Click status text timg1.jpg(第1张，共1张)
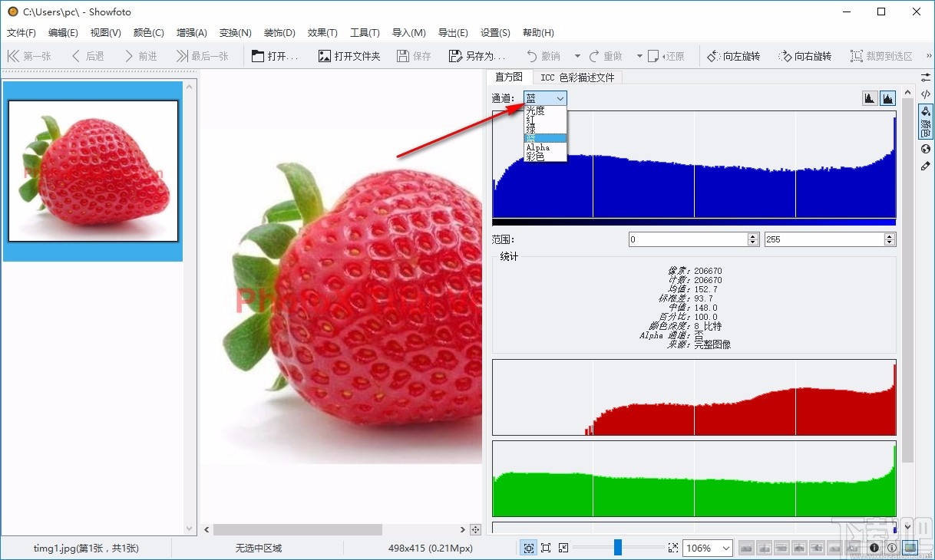Screen dimensions: 935x560 coord(86,548)
